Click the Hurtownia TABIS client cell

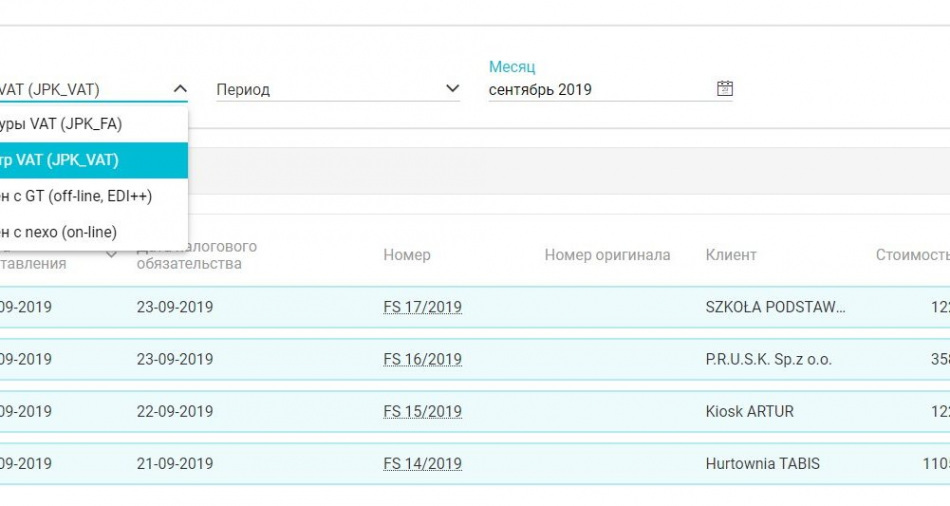[762, 463]
